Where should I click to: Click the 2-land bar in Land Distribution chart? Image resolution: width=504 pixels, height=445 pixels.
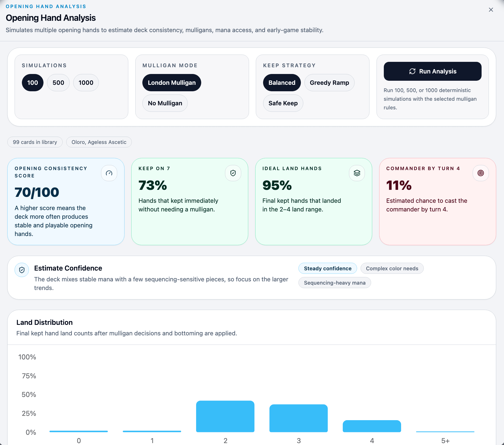tap(225, 416)
